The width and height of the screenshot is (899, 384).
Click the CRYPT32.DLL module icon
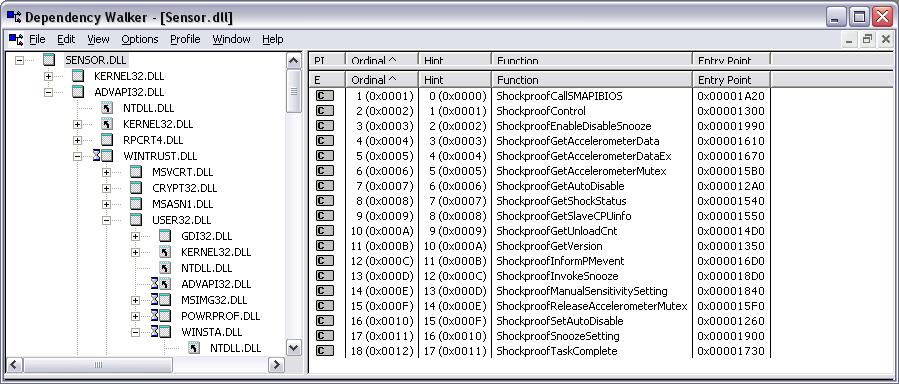click(136, 187)
